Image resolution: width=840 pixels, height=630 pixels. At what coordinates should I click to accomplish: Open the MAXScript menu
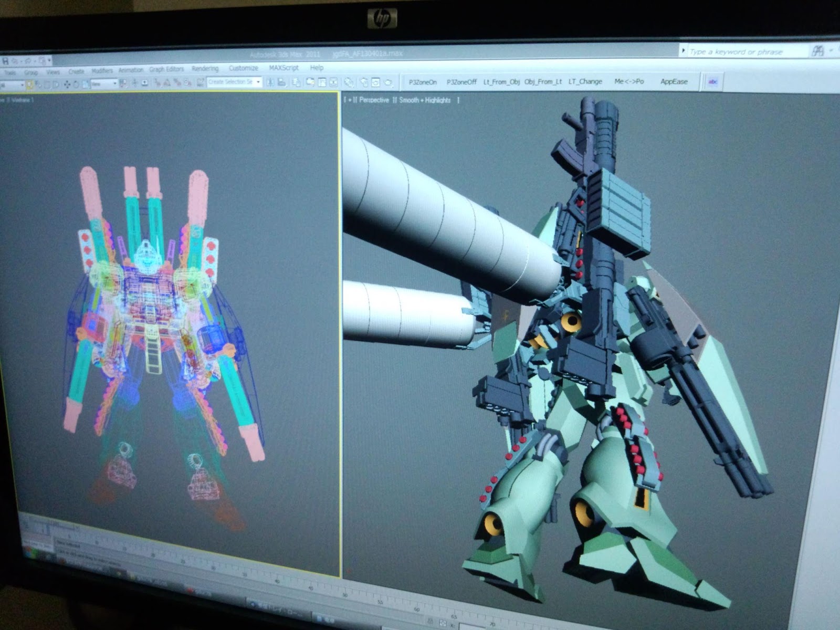pos(283,68)
